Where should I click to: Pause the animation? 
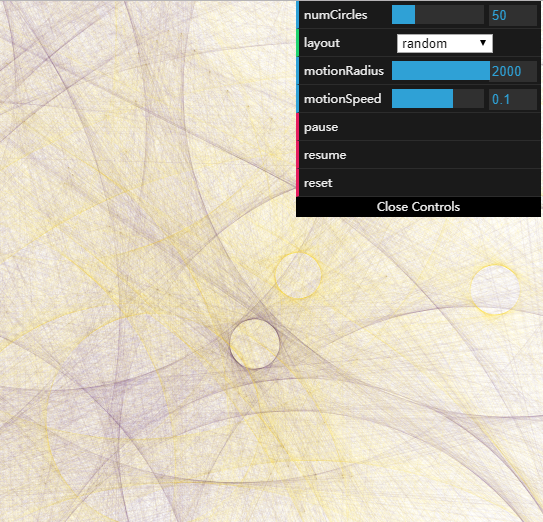tap(418, 127)
